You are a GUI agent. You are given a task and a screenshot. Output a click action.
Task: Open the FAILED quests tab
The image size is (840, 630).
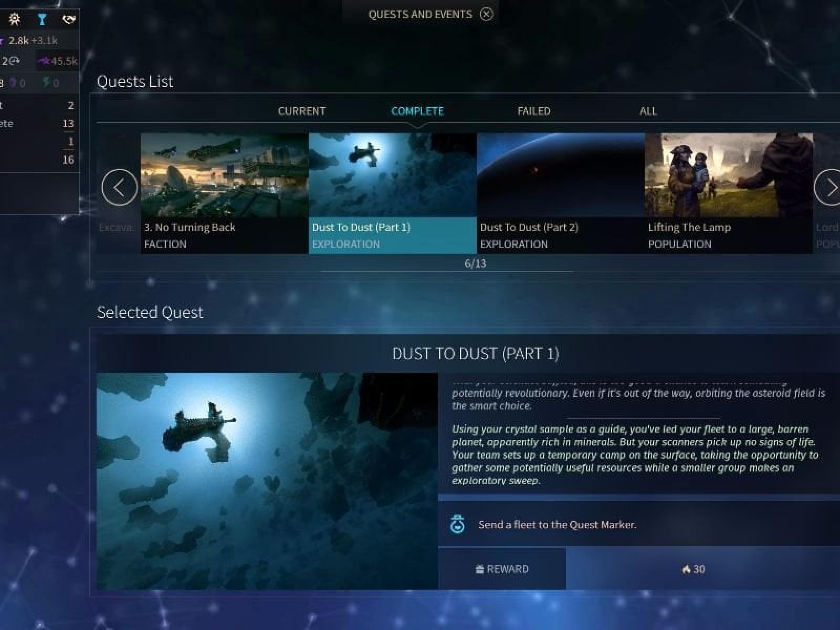tap(533, 111)
